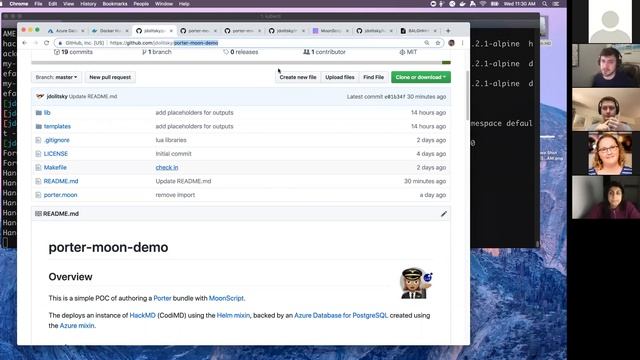Click the Upload files button
The image size is (640, 360).
pyautogui.click(x=340, y=77)
